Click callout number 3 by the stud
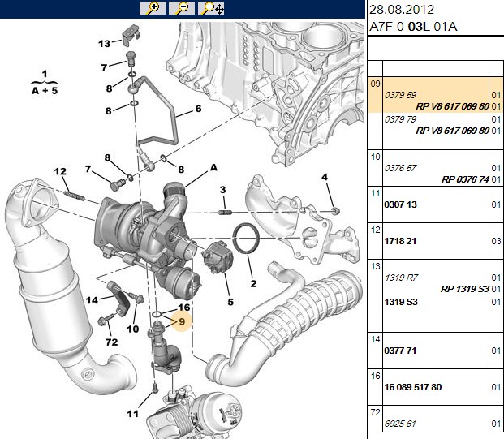The image size is (504, 439). pos(222,190)
